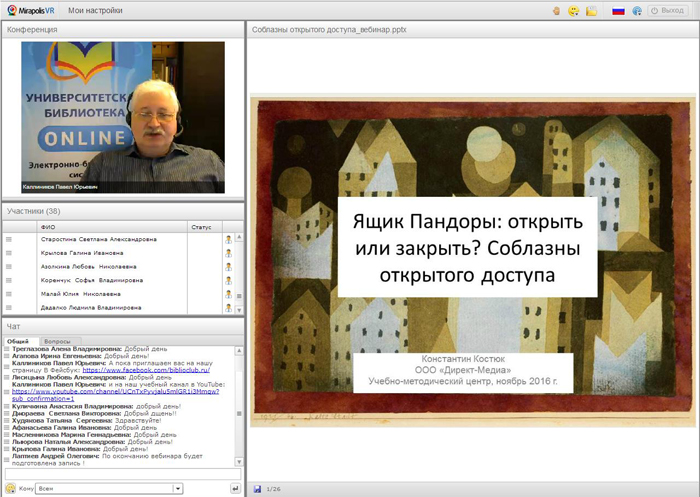Open Мои настройки menu
The width and height of the screenshot is (700, 497).
pyautogui.click(x=95, y=10)
